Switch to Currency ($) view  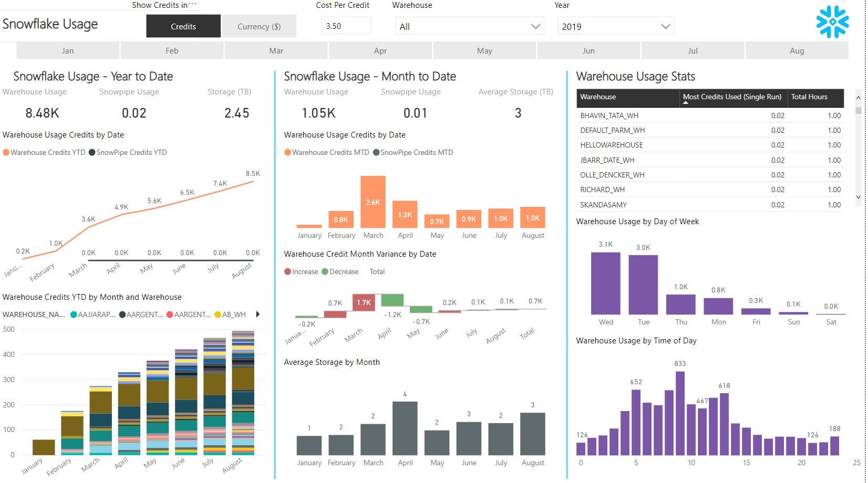(x=259, y=26)
